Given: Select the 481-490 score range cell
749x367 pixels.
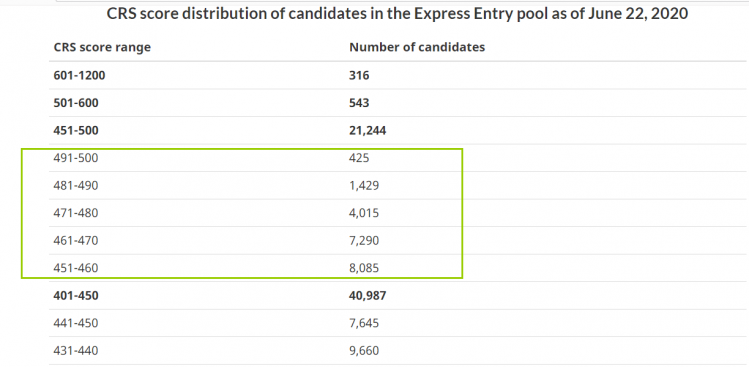Looking at the screenshot, I should tap(76, 185).
